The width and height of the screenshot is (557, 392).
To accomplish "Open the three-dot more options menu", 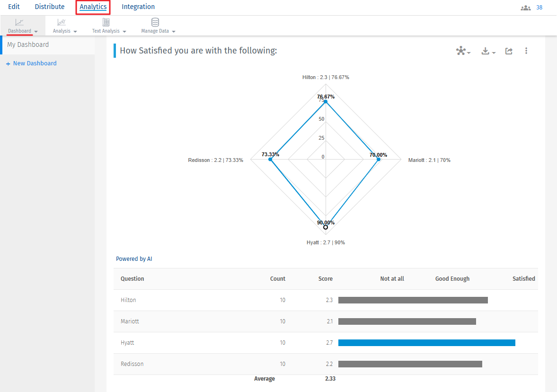I will 526,51.
